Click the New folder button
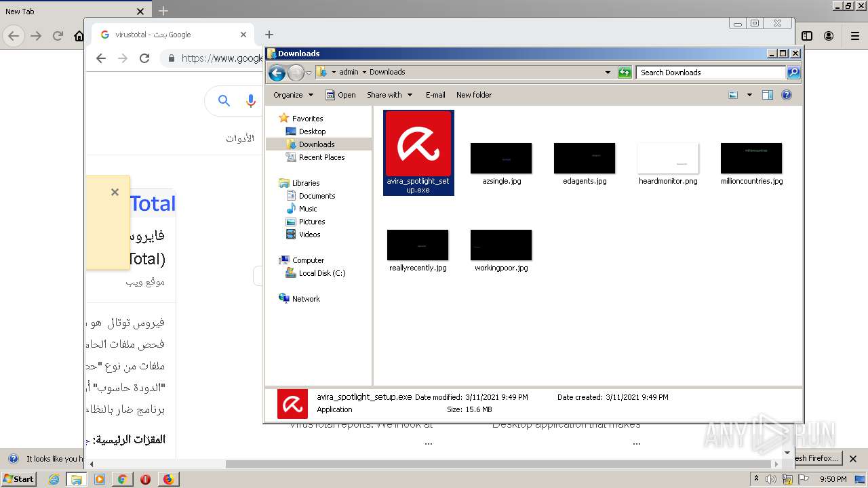Screen dimensions: 868x488 pyautogui.click(x=474, y=95)
